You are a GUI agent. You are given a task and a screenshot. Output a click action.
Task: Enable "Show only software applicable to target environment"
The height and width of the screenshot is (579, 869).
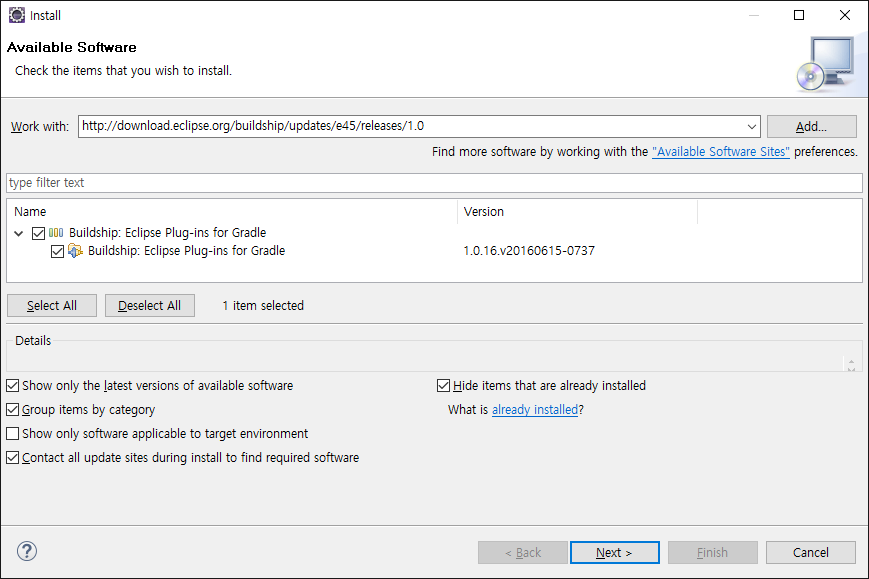click(x=13, y=433)
